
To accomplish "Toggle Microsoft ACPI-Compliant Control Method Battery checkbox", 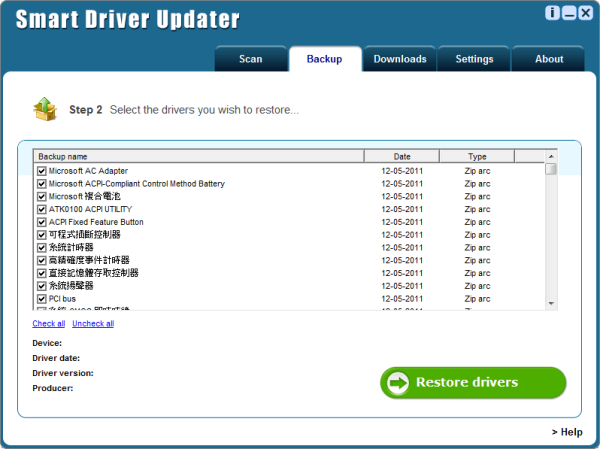I will pos(42,184).
